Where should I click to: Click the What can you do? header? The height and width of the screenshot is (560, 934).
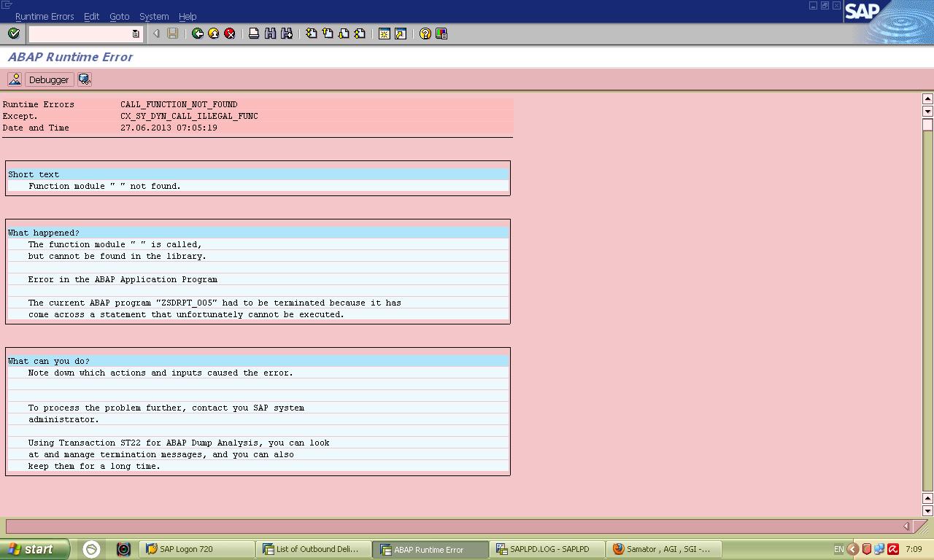pyautogui.click(x=258, y=361)
